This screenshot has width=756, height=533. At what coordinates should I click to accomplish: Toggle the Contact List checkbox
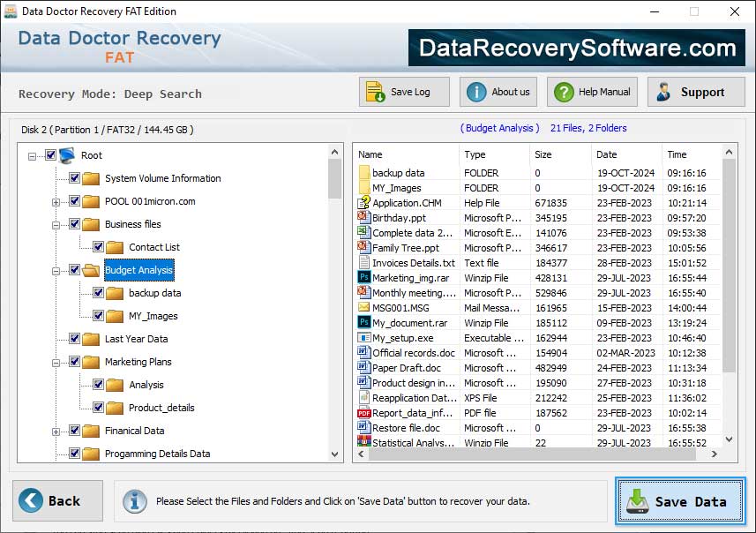(x=98, y=246)
